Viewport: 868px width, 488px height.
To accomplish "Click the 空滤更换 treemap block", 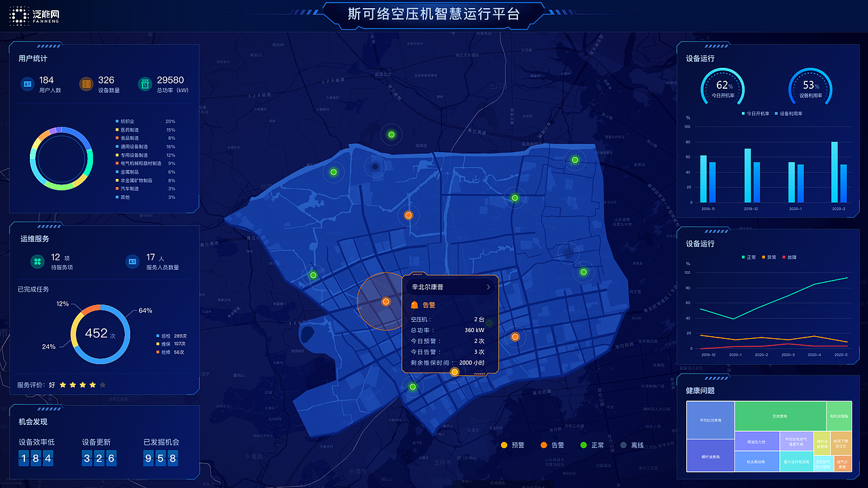I will [x=780, y=415].
